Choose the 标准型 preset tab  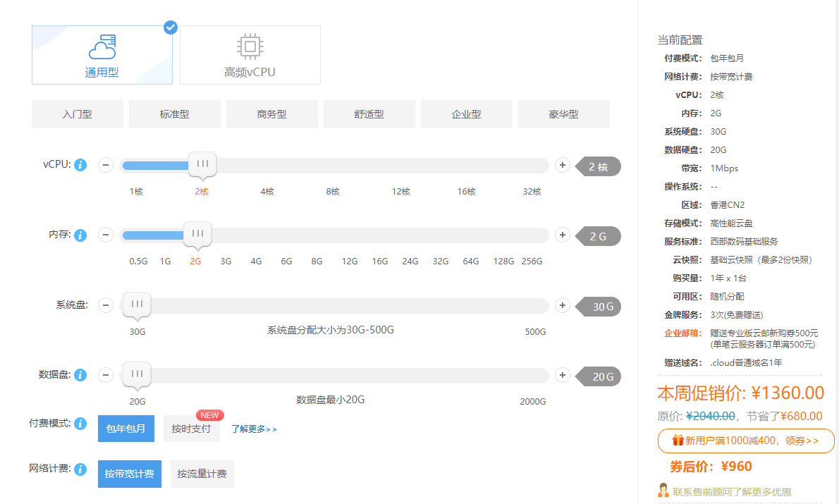175,114
